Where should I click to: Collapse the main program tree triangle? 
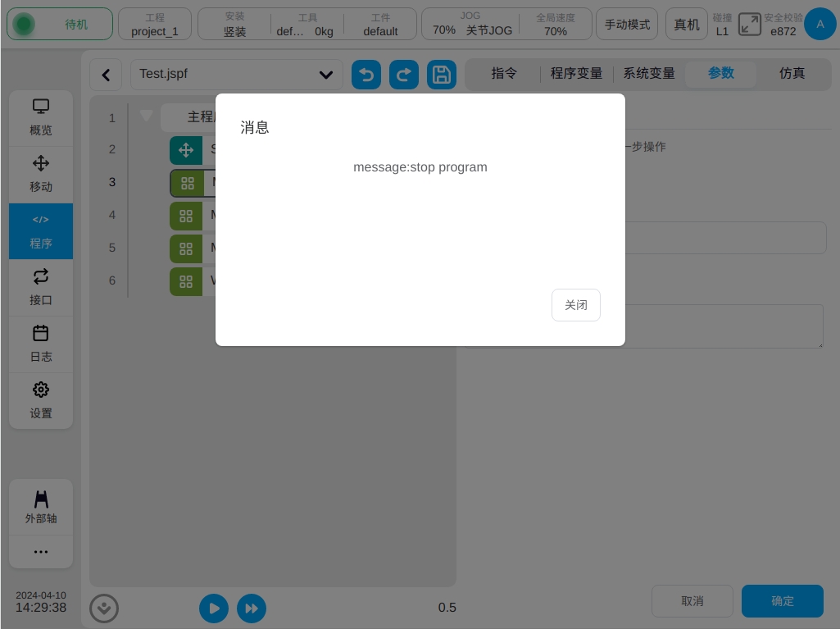coord(147,116)
